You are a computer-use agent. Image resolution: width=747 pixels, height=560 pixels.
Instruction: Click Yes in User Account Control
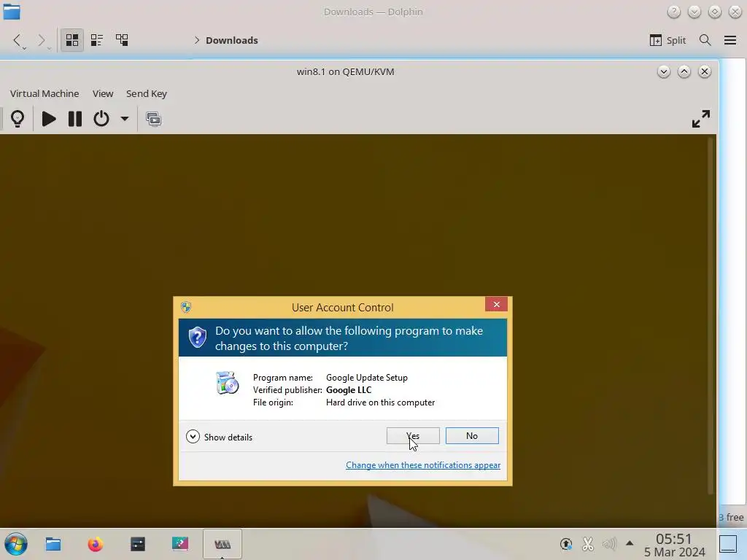pos(413,436)
